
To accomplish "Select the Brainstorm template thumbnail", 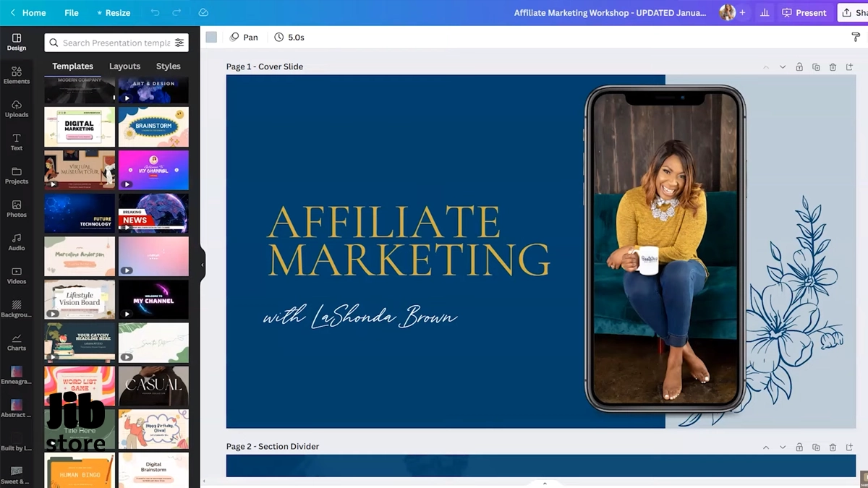I will tap(153, 127).
